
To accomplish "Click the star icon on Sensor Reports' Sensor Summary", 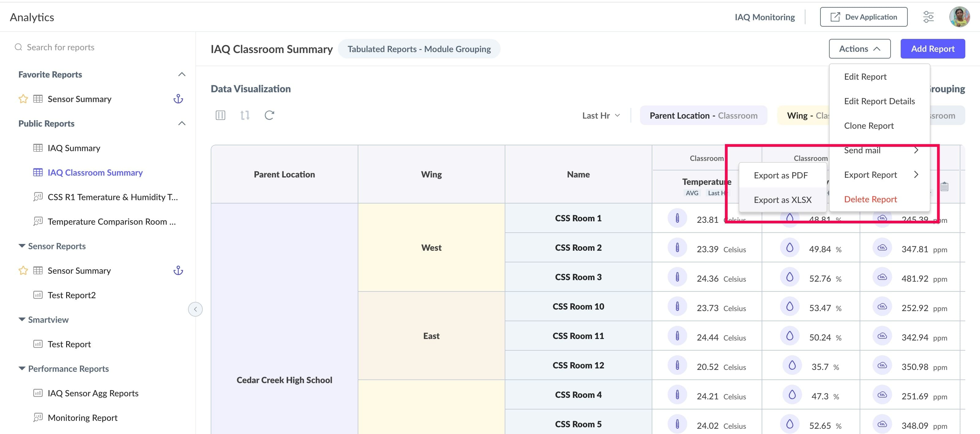I will coord(23,271).
